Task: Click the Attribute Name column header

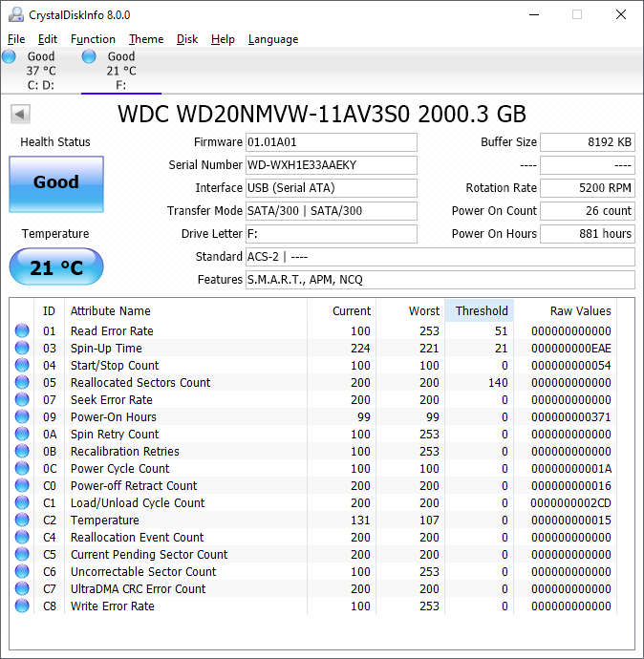Action: [185, 311]
